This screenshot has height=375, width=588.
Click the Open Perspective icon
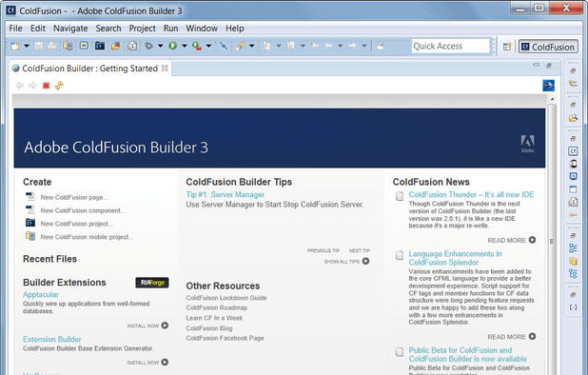click(x=507, y=47)
